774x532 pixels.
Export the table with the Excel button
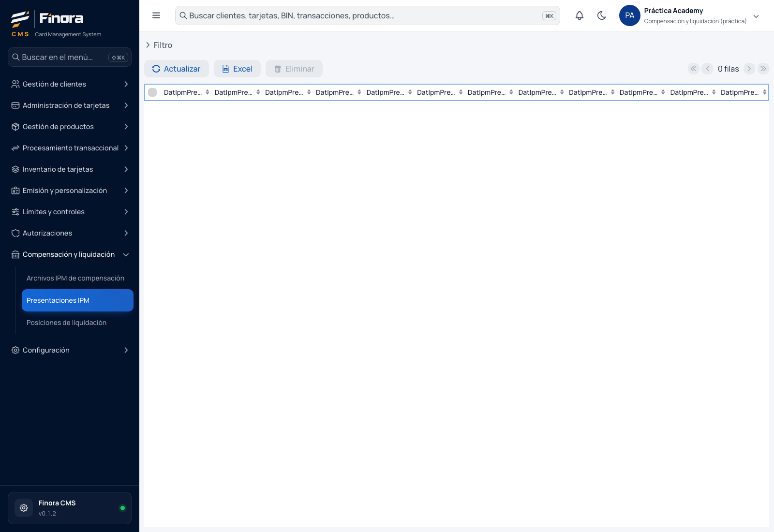pyautogui.click(x=238, y=69)
